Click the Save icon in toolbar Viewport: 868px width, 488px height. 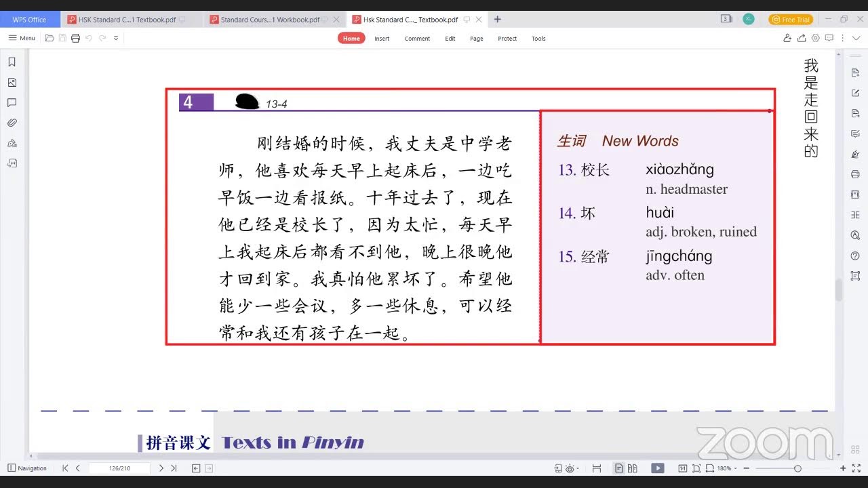click(62, 38)
